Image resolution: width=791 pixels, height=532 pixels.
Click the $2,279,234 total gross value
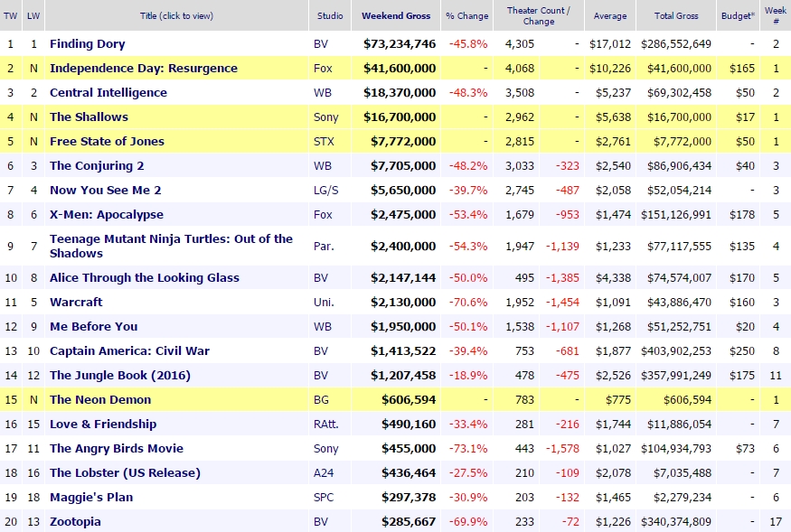(x=683, y=497)
